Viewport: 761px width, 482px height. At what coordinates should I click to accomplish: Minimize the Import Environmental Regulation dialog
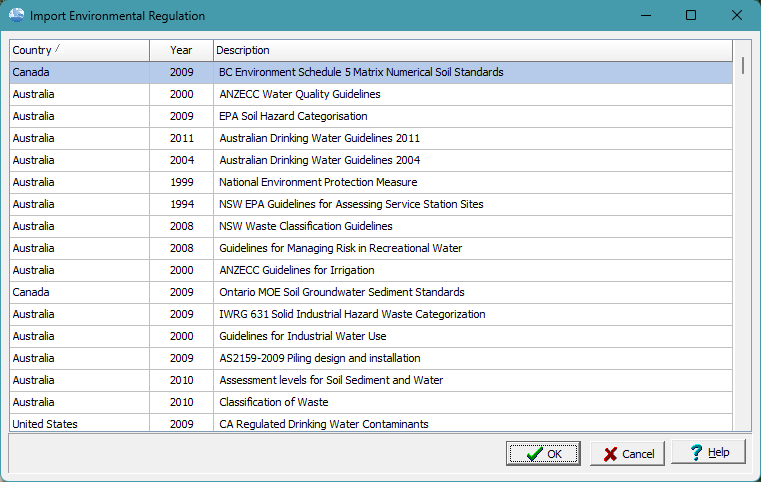[x=645, y=15]
